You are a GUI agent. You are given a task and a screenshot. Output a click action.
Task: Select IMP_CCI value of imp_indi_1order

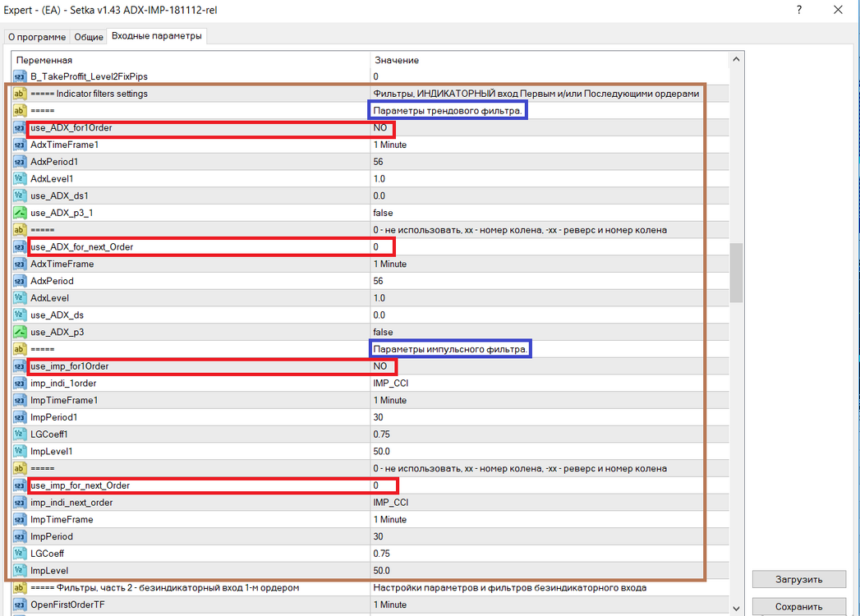[390, 384]
